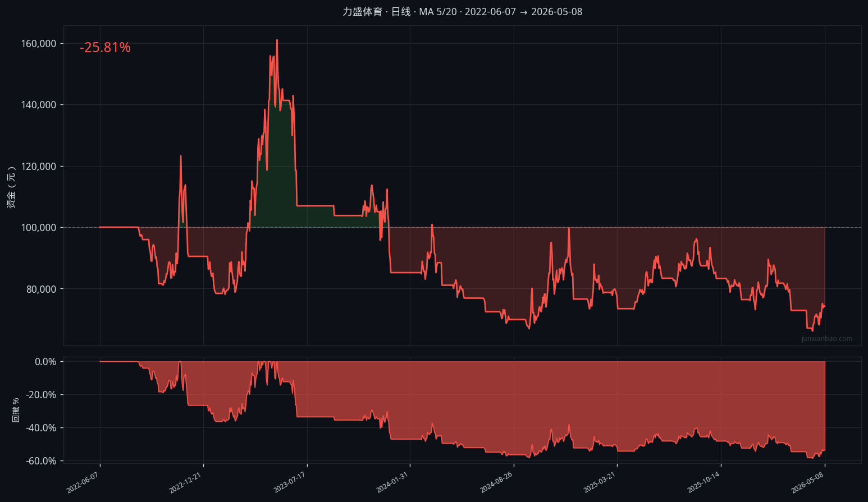
Task: Click the 80,000 y-axis label
Action: (x=41, y=289)
